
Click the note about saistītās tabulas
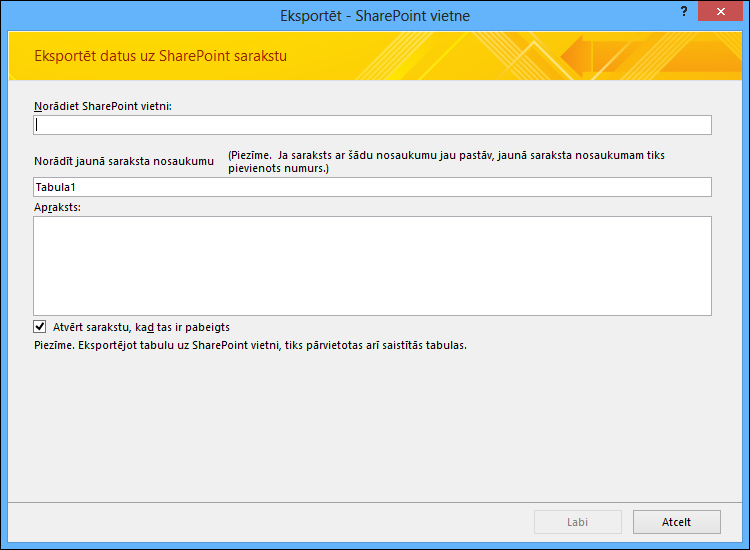point(250,345)
